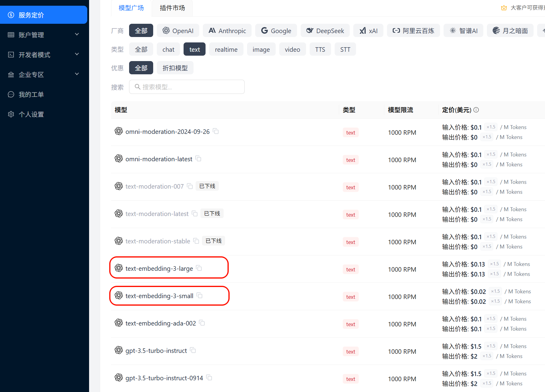This screenshot has height=392, width=545.
Task: Copy model name text-embedding-3-small
Action: (200, 295)
